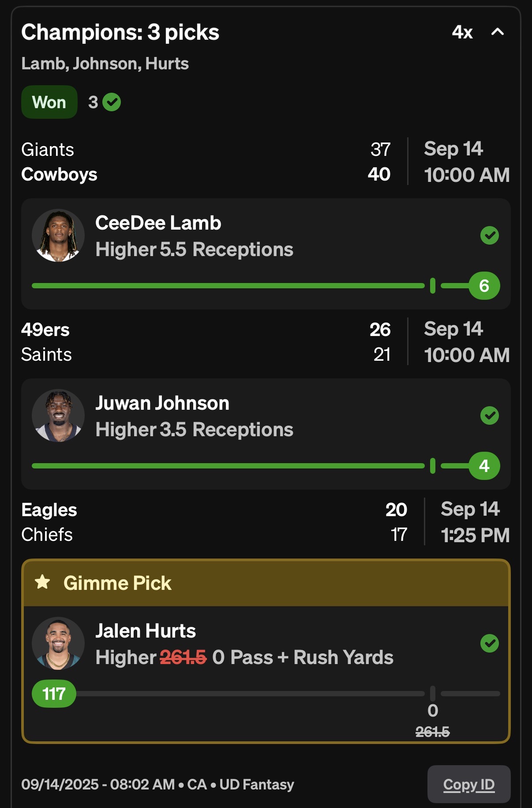Click the 6 receptions result bubble
This screenshot has width=532, height=808.
(x=484, y=286)
